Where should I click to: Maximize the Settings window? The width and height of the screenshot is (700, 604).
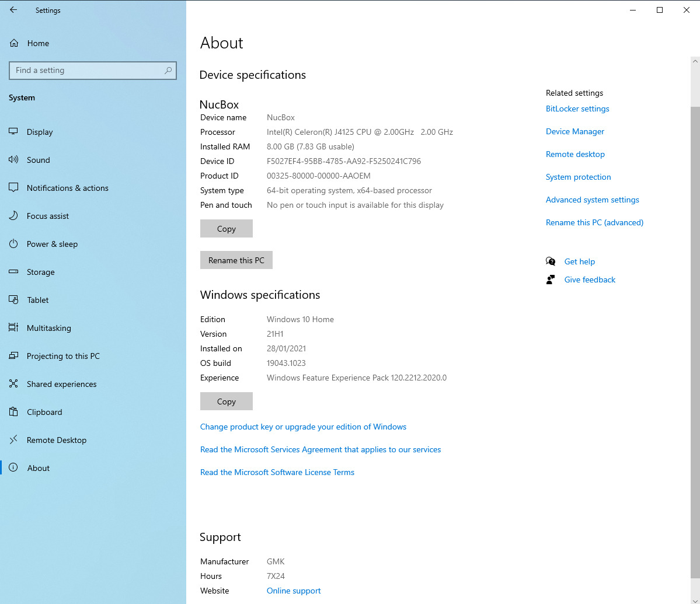(659, 10)
